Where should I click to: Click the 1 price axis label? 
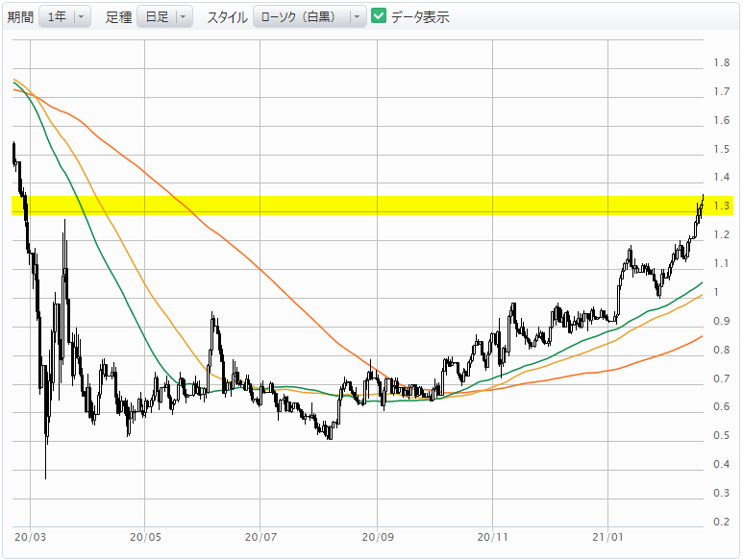(x=716, y=292)
